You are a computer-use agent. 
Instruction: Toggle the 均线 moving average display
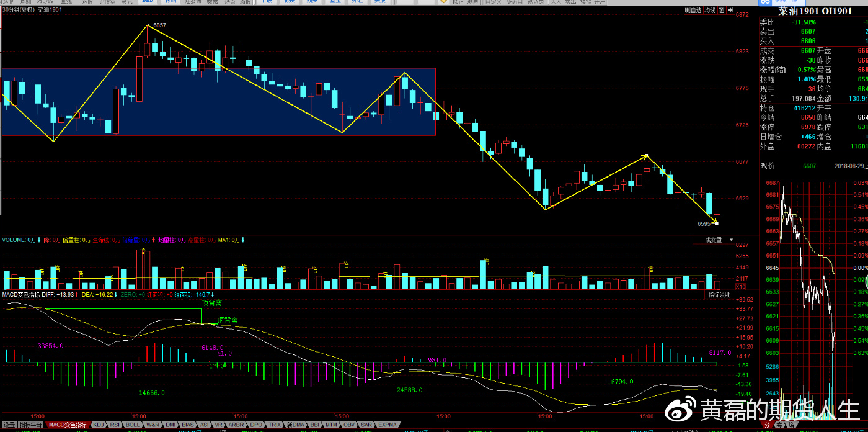[711, 10]
